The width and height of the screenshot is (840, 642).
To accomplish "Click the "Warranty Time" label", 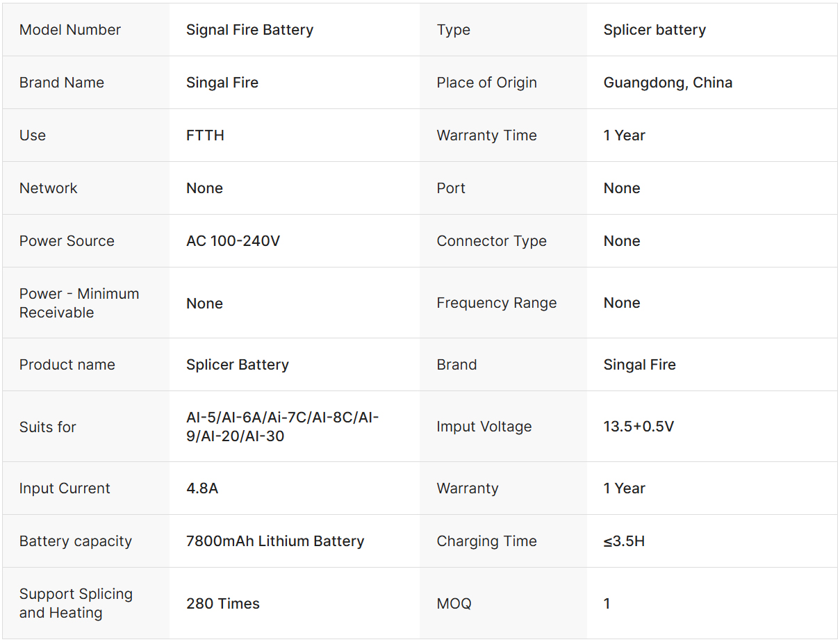I will point(486,135).
